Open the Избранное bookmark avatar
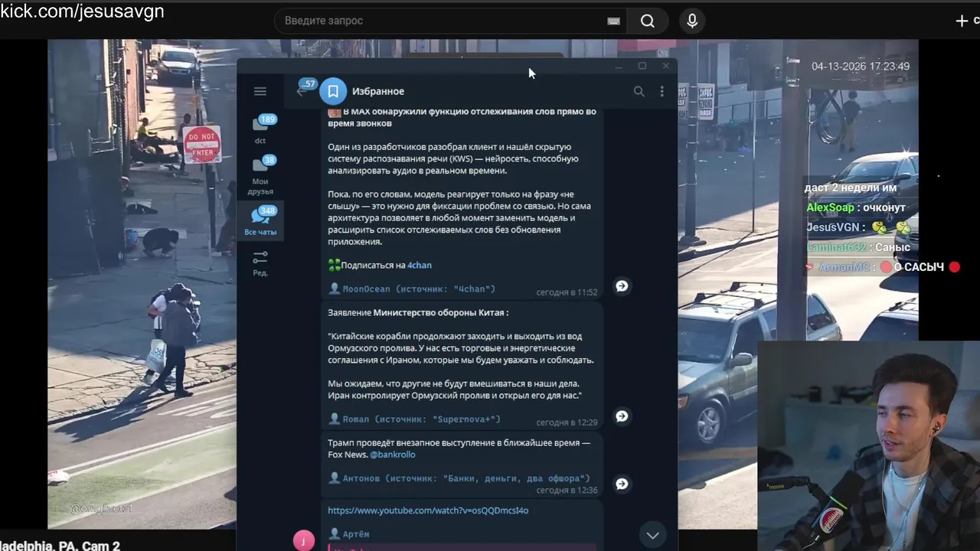Image resolution: width=980 pixels, height=551 pixels. pyautogui.click(x=333, y=91)
